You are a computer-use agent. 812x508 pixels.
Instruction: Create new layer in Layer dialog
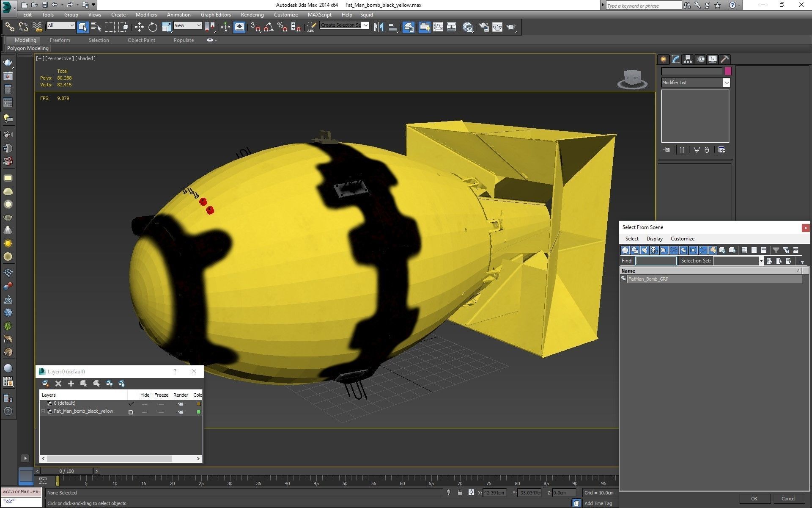coord(46,384)
